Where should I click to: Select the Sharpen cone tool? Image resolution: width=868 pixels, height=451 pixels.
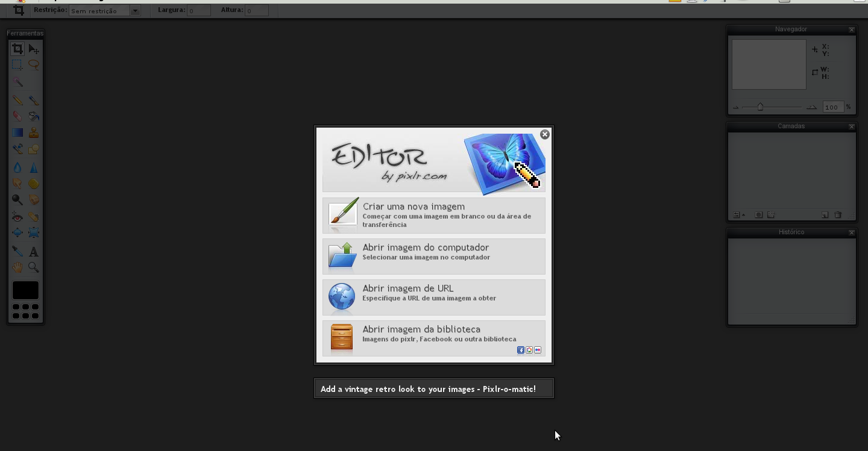pyautogui.click(x=34, y=167)
